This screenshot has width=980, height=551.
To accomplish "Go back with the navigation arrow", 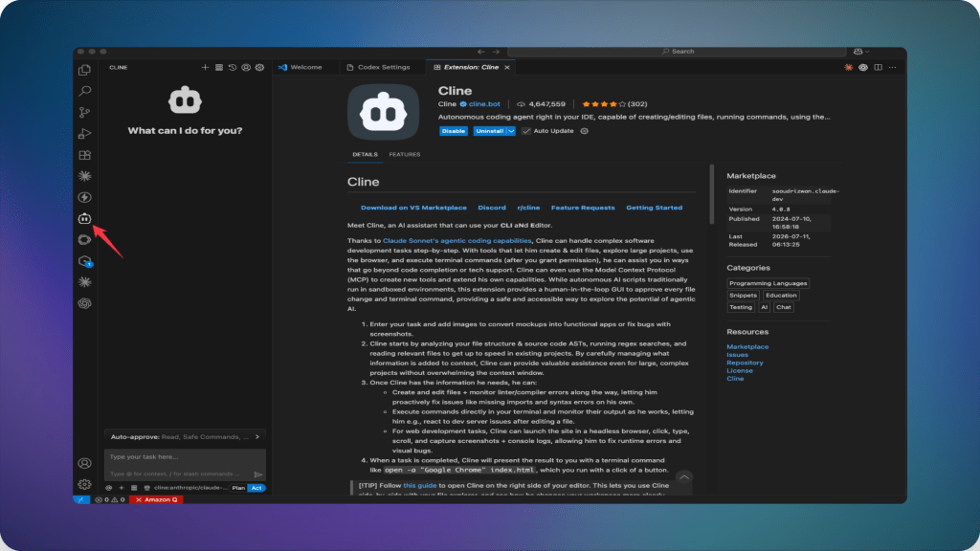I will (x=480, y=52).
